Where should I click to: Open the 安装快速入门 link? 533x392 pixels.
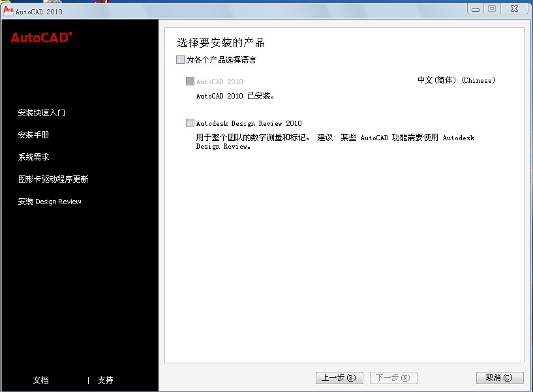[42, 113]
